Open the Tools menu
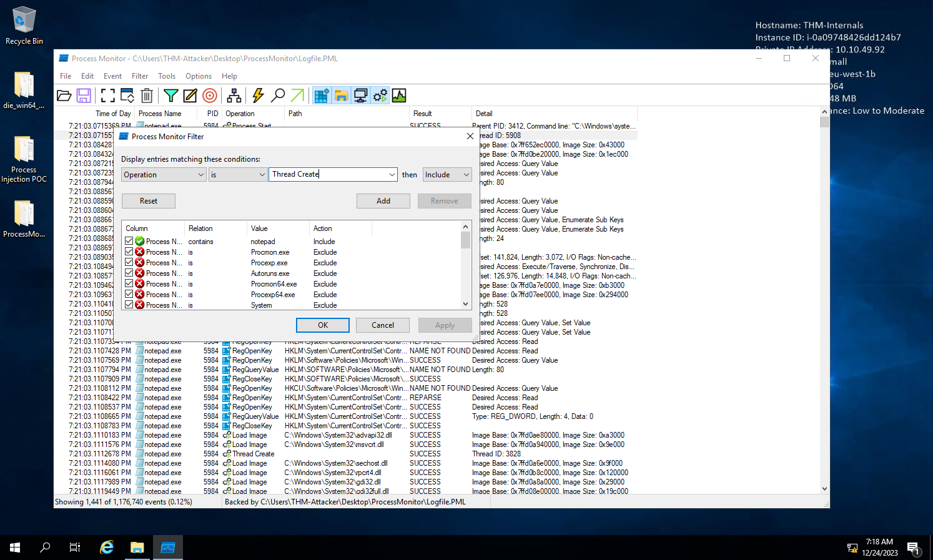The height and width of the screenshot is (560, 933). [x=167, y=76]
